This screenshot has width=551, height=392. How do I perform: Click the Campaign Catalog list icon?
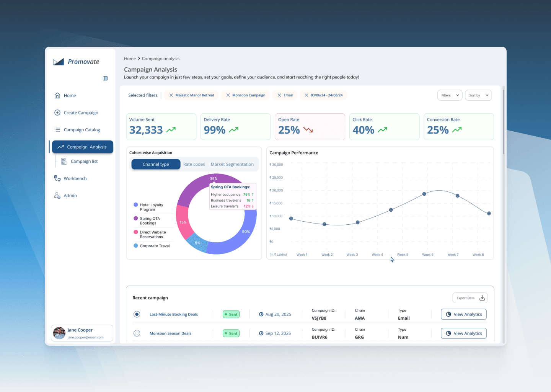point(57,130)
